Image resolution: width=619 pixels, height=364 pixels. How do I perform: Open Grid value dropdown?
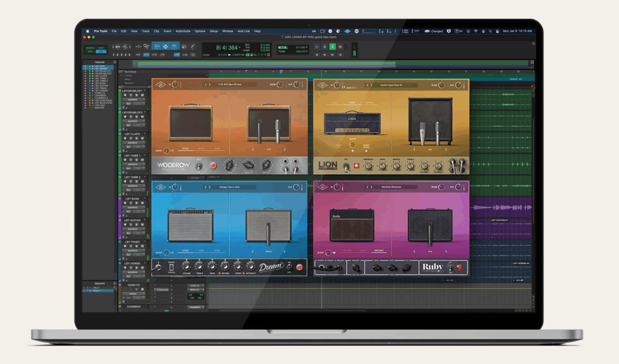(x=307, y=47)
